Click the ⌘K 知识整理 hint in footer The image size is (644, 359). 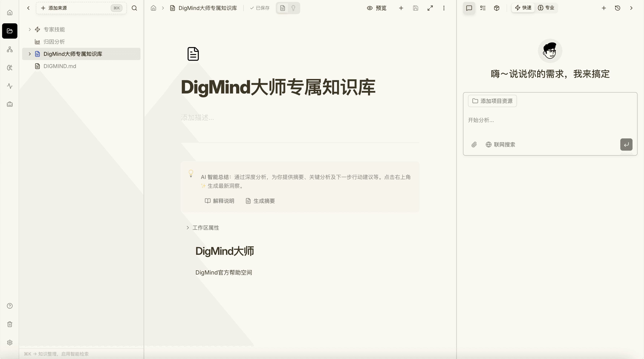click(56, 354)
